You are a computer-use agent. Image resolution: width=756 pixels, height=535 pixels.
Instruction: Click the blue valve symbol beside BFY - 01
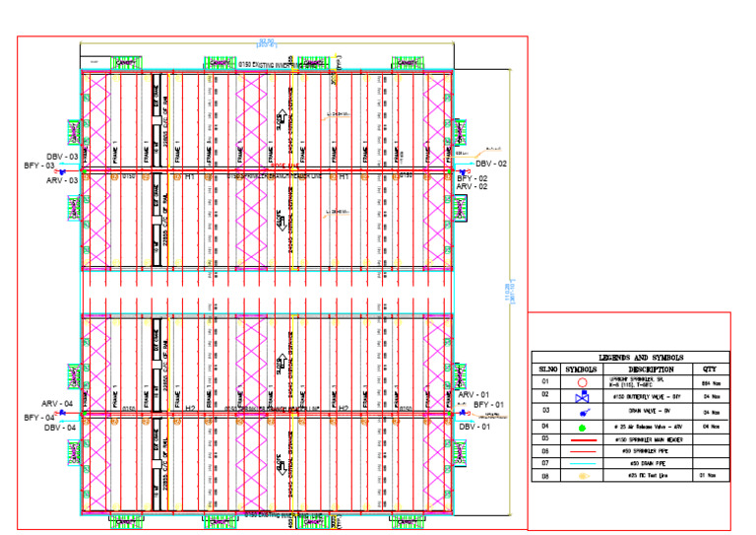click(463, 413)
